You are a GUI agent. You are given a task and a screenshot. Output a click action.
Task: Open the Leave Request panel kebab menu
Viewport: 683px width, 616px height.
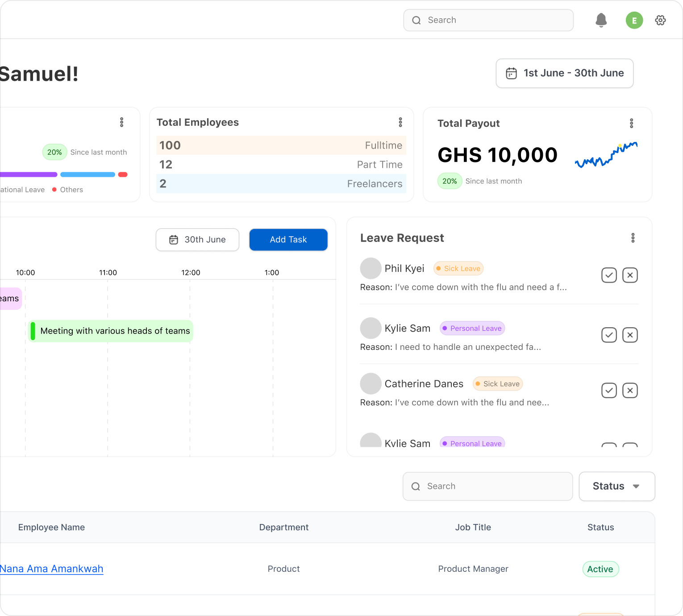(x=633, y=238)
